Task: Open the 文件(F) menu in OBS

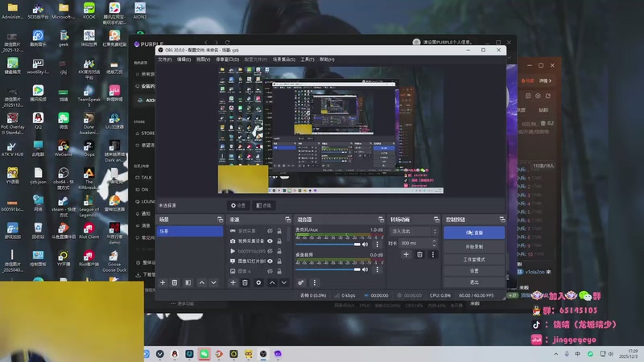Action: pyautogui.click(x=165, y=60)
